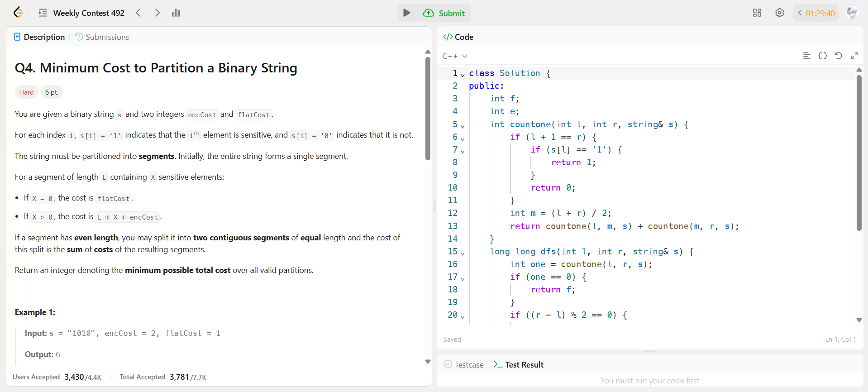This screenshot has width=868, height=392.
Task: Switch to the Testcase tab
Action: [x=464, y=365]
